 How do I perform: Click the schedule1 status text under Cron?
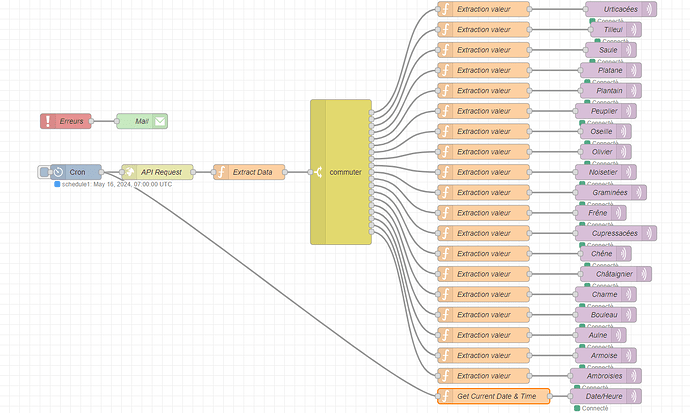click(117, 184)
